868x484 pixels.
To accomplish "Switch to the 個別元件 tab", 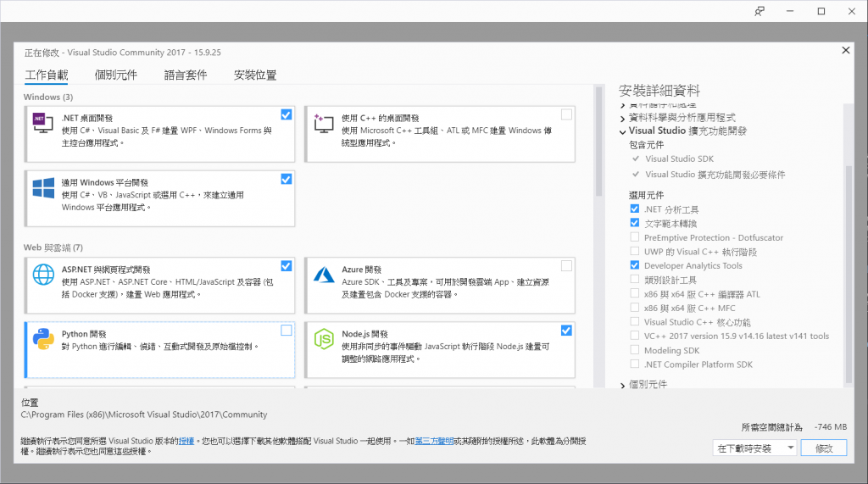I will click(115, 75).
